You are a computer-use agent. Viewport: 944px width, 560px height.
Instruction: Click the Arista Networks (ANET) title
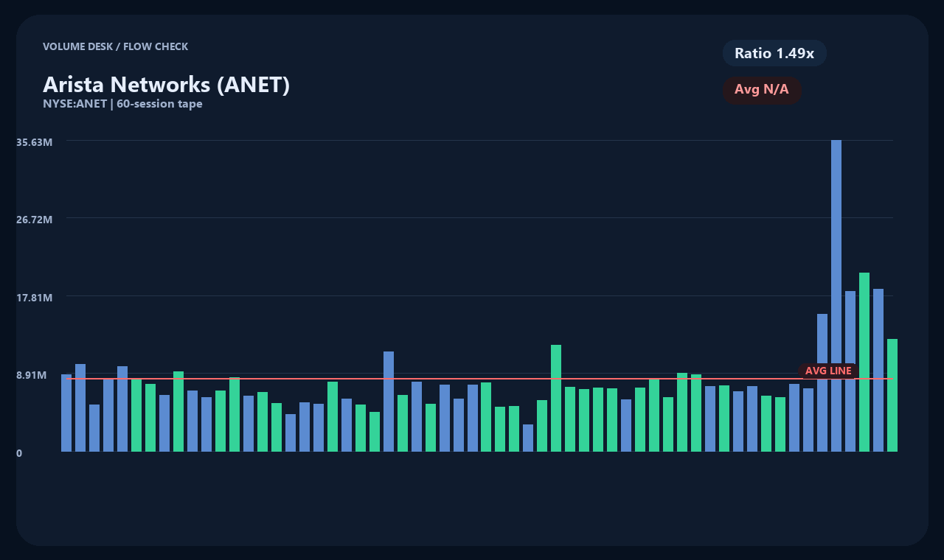pos(167,85)
